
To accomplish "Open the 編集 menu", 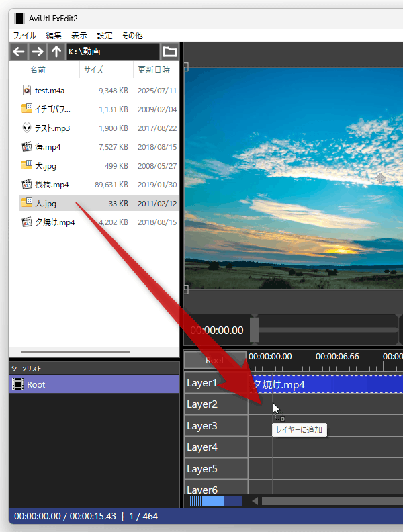I will point(54,36).
